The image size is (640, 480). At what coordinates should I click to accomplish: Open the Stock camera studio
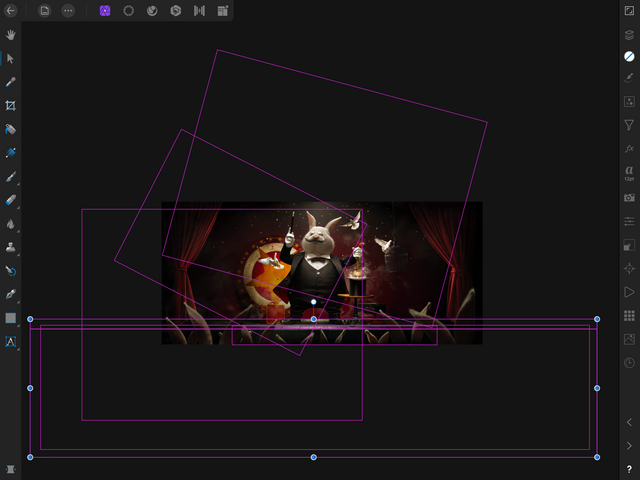coord(629,198)
